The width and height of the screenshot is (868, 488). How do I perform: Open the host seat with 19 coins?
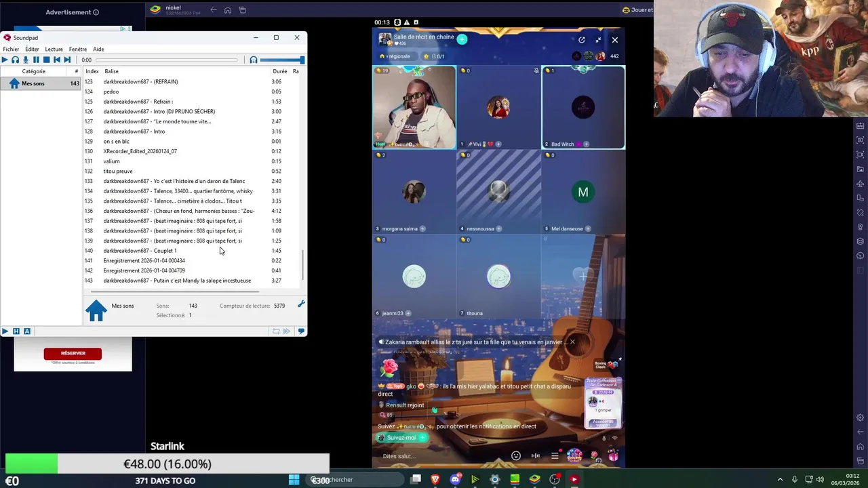point(414,107)
